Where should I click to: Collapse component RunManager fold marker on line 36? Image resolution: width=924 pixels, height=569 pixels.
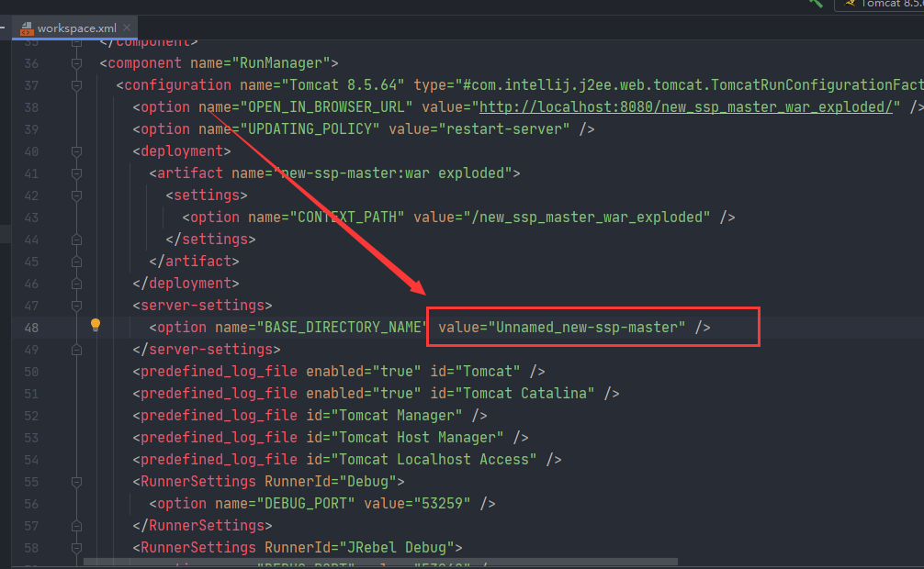[76, 63]
